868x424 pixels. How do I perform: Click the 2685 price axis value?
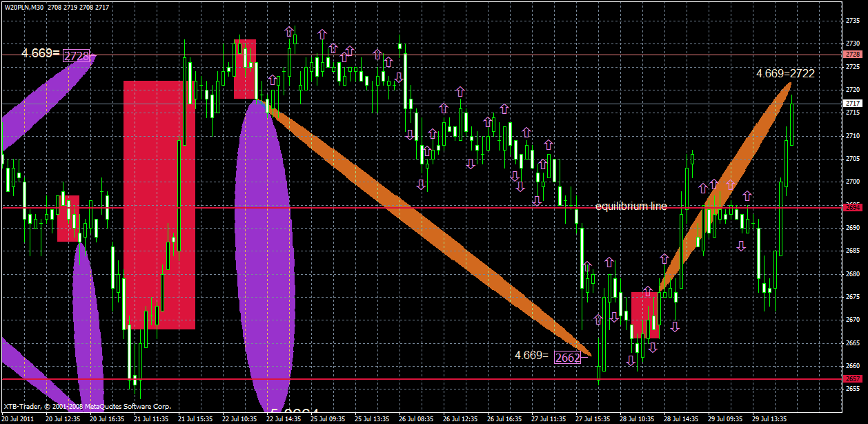[x=852, y=250]
